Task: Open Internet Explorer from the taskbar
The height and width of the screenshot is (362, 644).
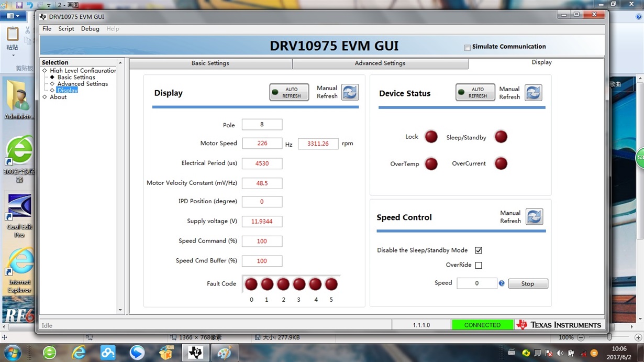Action: pyautogui.click(x=79, y=353)
